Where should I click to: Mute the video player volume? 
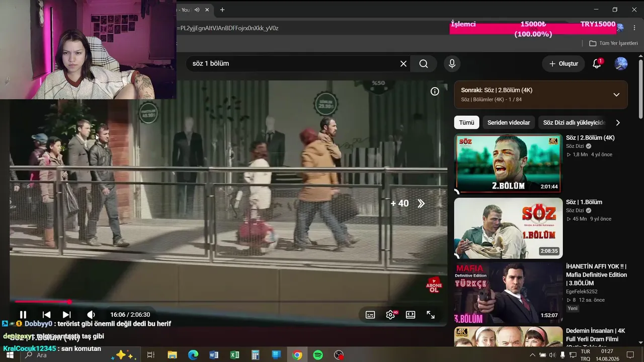coord(91,315)
